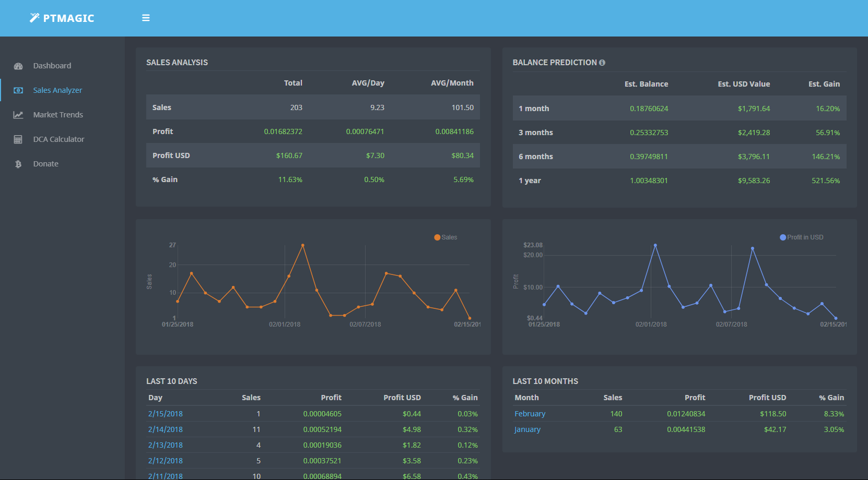Click January profit 0.00441538
The image size is (868, 480).
686,429
